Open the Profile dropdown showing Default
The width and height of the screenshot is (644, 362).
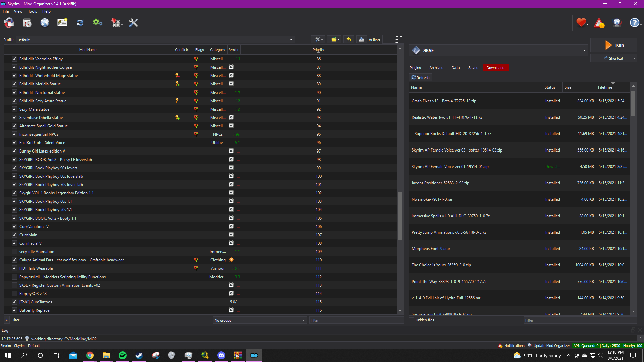(x=155, y=40)
